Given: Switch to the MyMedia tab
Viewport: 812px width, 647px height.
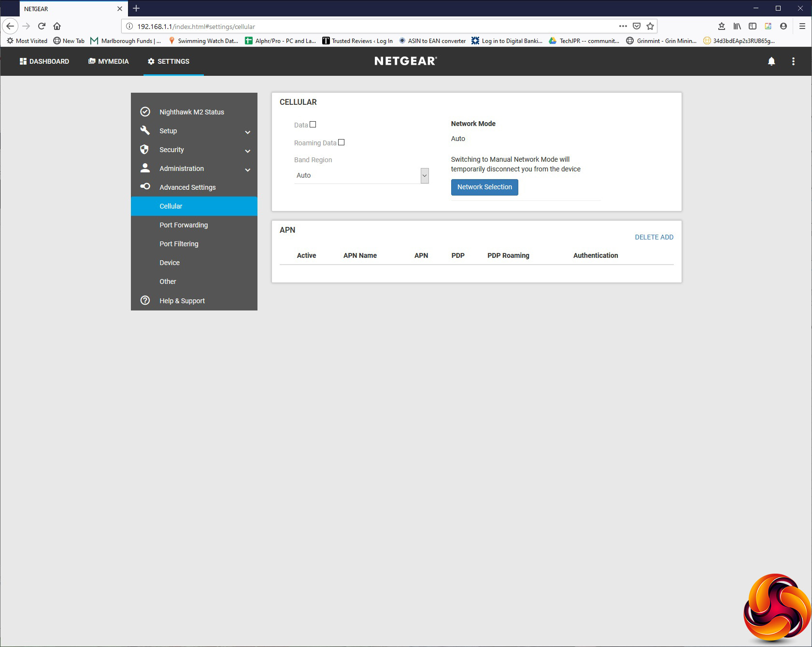Looking at the screenshot, I should tap(109, 61).
